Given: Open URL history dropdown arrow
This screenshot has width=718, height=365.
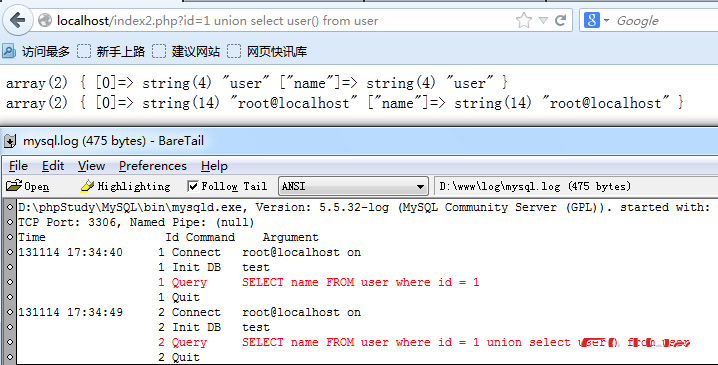Looking at the screenshot, I should click(x=543, y=21).
